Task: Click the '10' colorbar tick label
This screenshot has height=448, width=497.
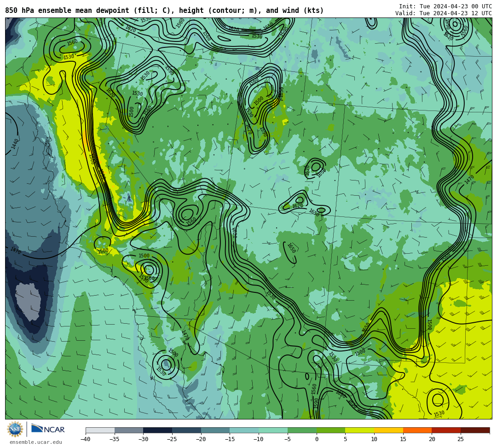Action: coord(374,439)
